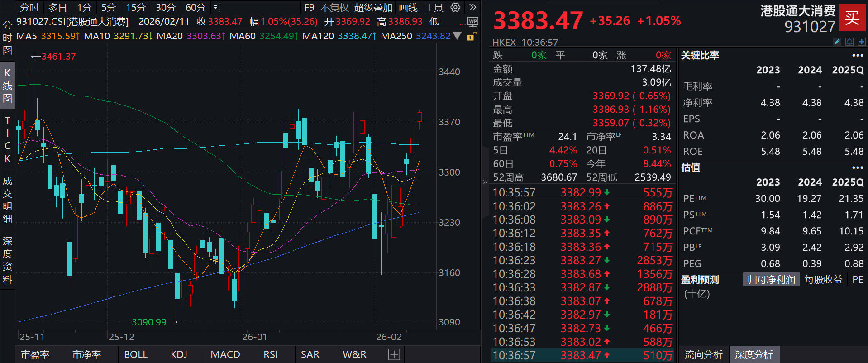Switch to the MACD indicator tab

click(225, 354)
